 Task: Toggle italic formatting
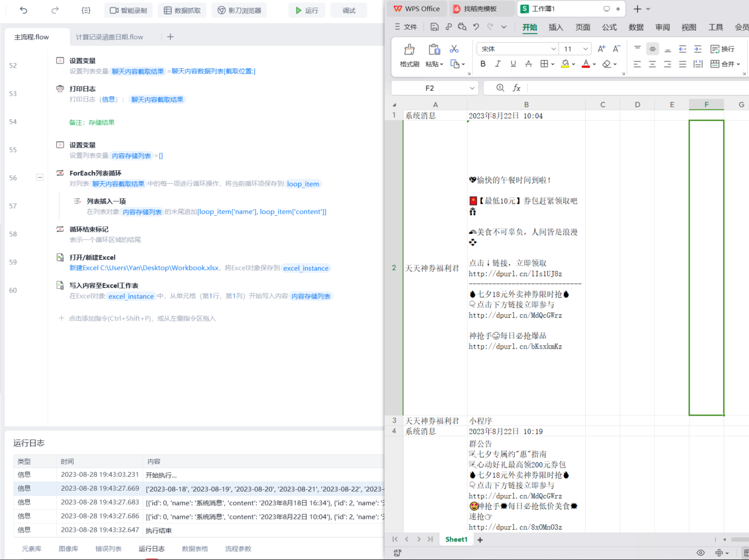coord(498,64)
